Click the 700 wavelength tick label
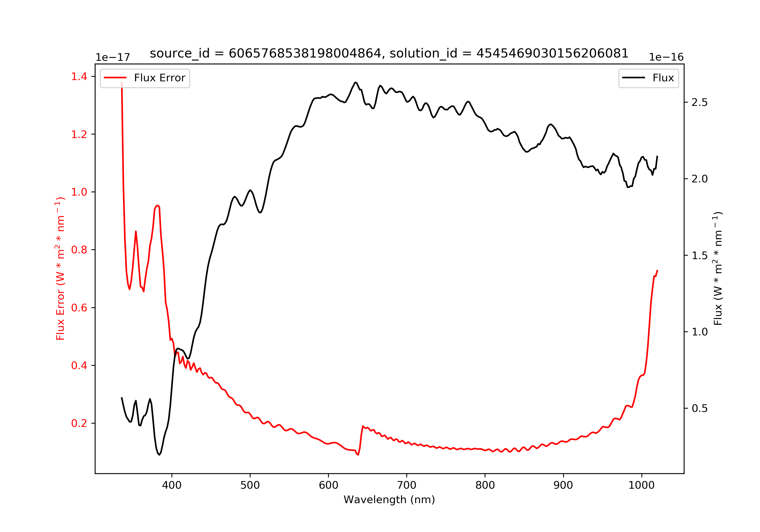This screenshot has width=760, height=532. [x=407, y=485]
